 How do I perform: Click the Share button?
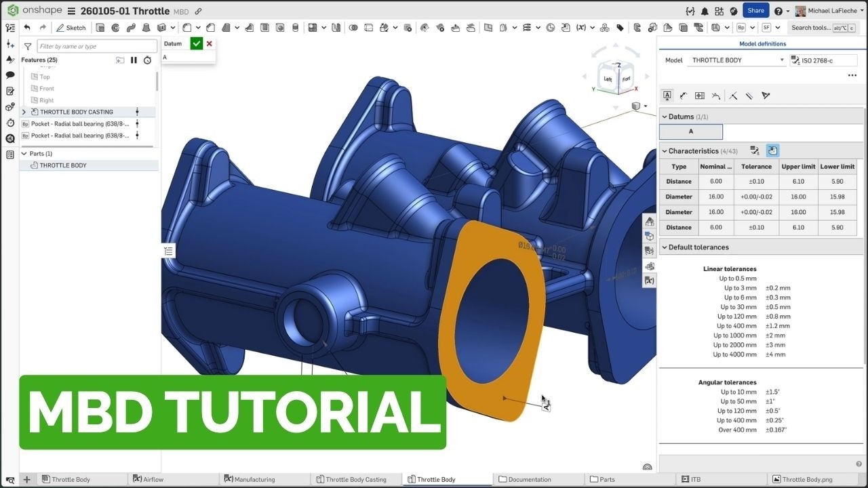pyautogui.click(x=756, y=10)
